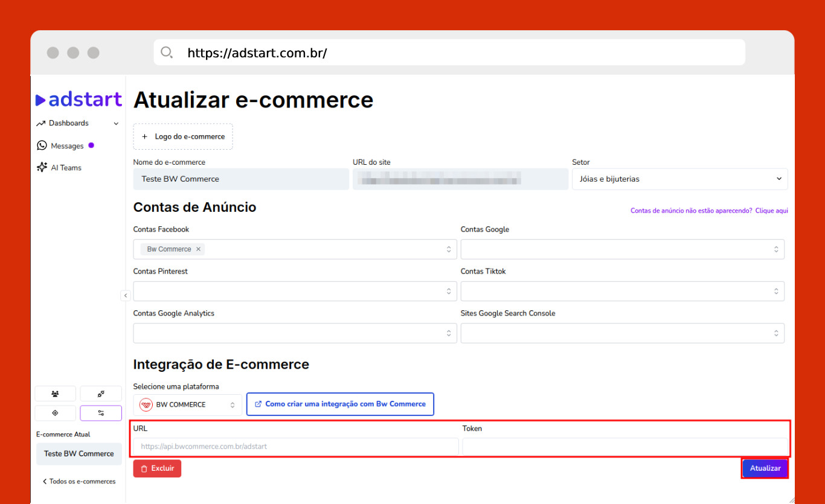Open the Contas Facebook dropdown
Screen dimensions: 825x504
(295, 249)
